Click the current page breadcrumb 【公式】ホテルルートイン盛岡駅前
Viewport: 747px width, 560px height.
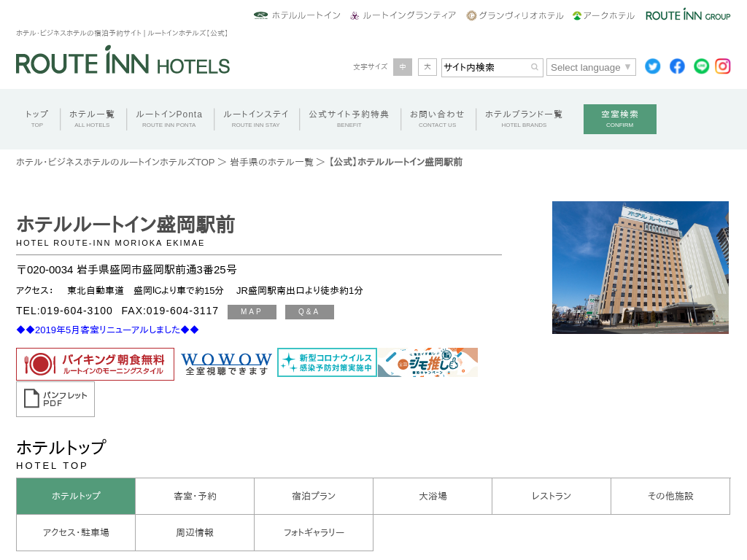395,163
